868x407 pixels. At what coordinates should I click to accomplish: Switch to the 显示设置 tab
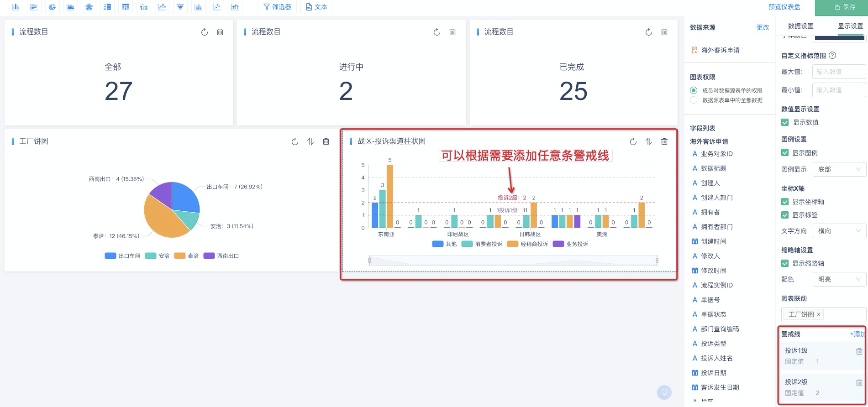850,26
